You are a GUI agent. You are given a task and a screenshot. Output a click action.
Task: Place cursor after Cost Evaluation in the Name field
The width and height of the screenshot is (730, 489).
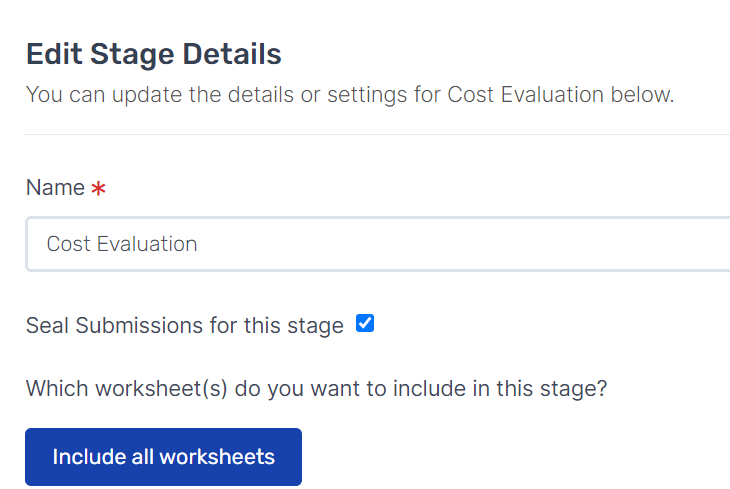199,244
